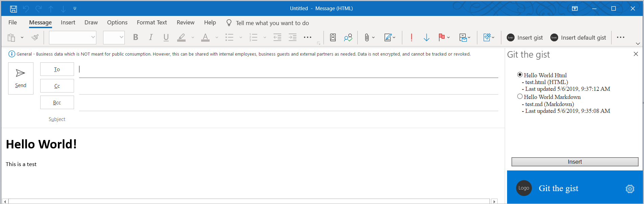This screenshot has width=644, height=204.
Task: Expand numbering style dropdown arrow
Action: [x=265, y=38]
